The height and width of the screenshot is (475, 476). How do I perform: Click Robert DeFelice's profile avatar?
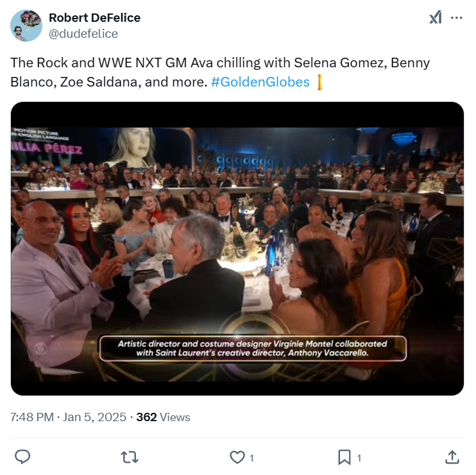26,26
